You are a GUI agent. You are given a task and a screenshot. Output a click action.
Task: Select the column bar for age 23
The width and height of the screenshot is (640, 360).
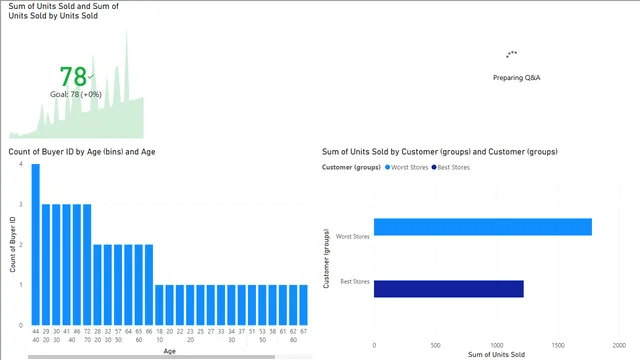coord(190,305)
